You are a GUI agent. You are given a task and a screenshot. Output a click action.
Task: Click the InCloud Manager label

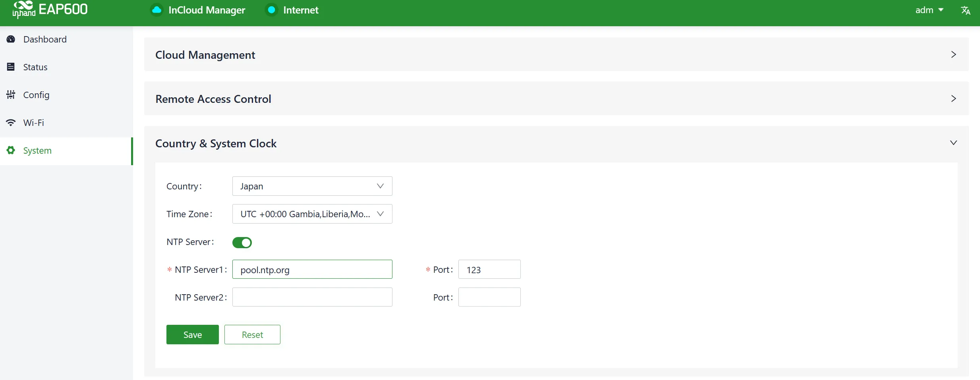tap(207, 10)
